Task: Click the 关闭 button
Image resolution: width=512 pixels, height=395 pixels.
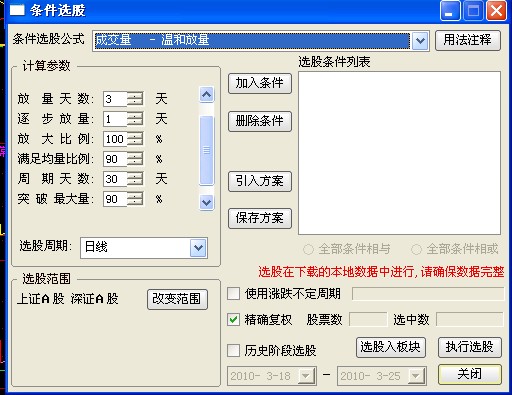Action: click(x=470, y=374)
